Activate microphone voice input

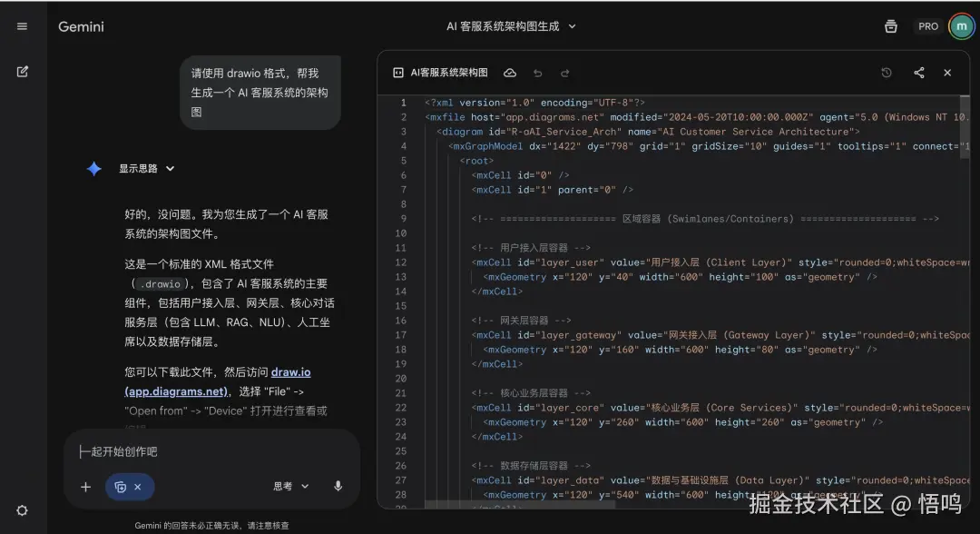(338, 486)
